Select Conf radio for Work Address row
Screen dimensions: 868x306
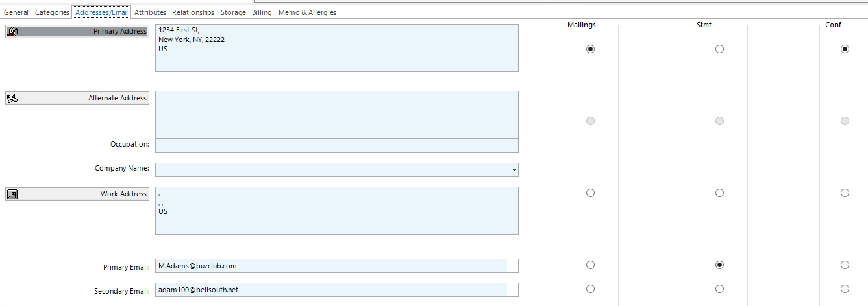(x=845, y=193)
